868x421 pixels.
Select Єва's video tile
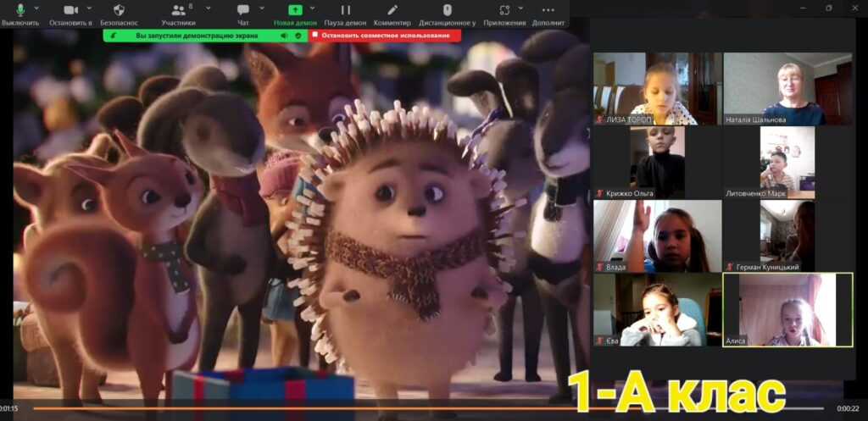coord(658,309)
